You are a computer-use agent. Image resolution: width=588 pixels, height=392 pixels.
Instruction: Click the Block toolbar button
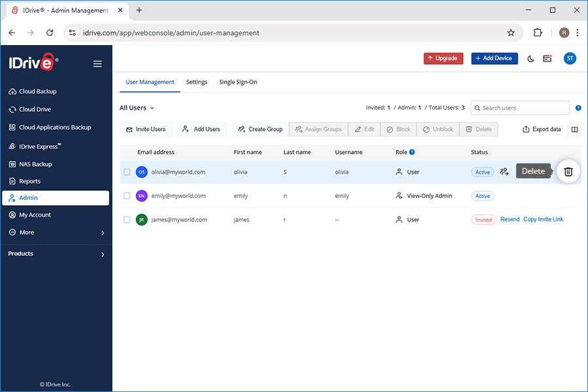tap(399, 129)
